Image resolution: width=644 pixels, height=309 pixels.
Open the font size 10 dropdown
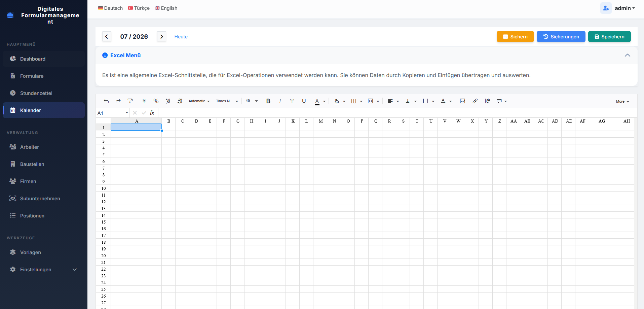[x=252, y=101]
